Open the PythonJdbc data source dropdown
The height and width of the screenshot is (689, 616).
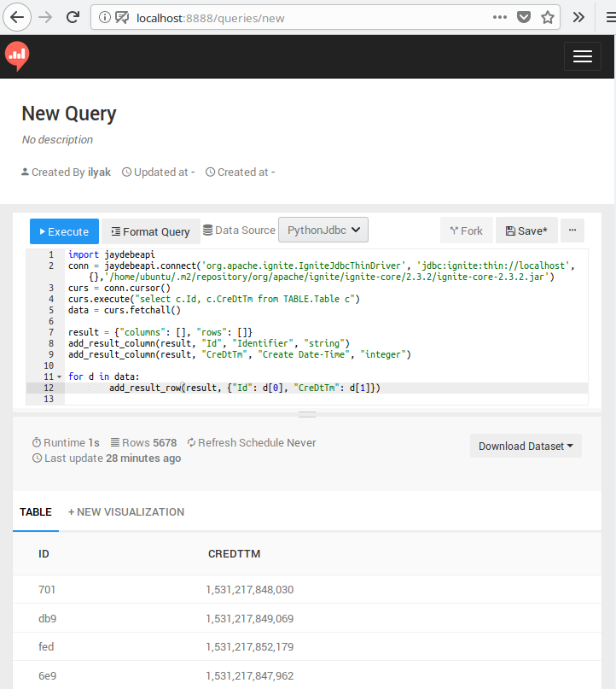coord(323,230)
